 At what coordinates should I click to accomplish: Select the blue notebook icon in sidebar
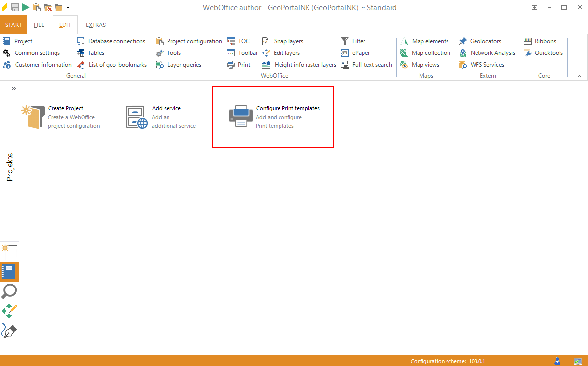point(9,272)
